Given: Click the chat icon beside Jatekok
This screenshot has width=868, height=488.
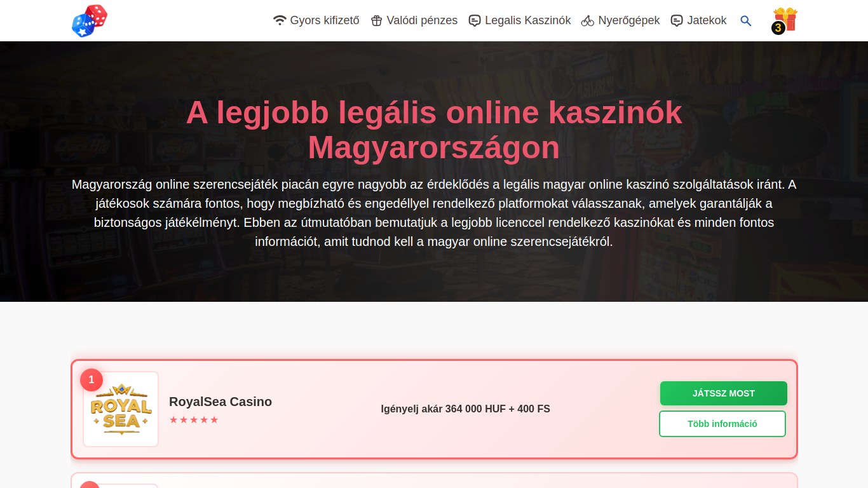Looking at the screenshot, I should 677,21.
